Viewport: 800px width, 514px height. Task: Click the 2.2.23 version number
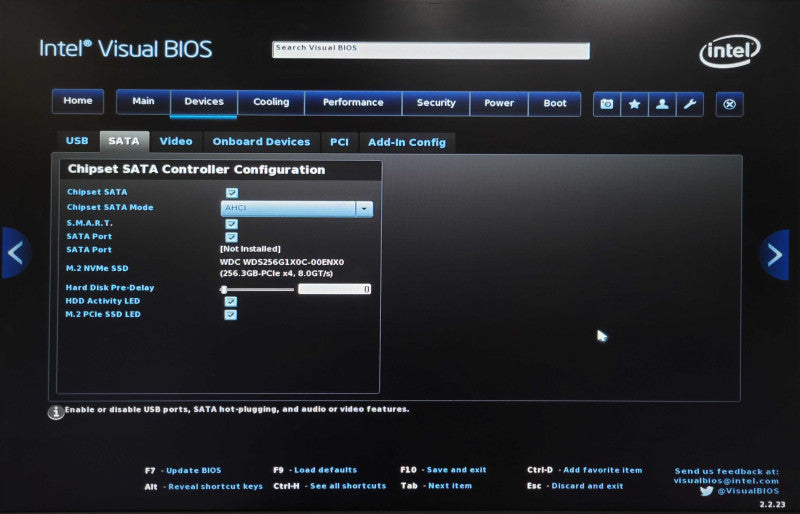click(x=772, y=505)
